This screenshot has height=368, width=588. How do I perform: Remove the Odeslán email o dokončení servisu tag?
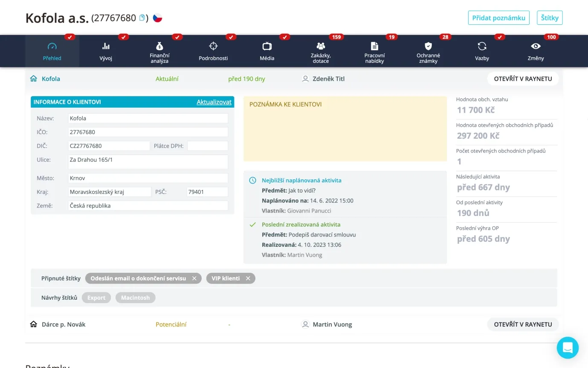pyautogui.click(x=194, y=278)
